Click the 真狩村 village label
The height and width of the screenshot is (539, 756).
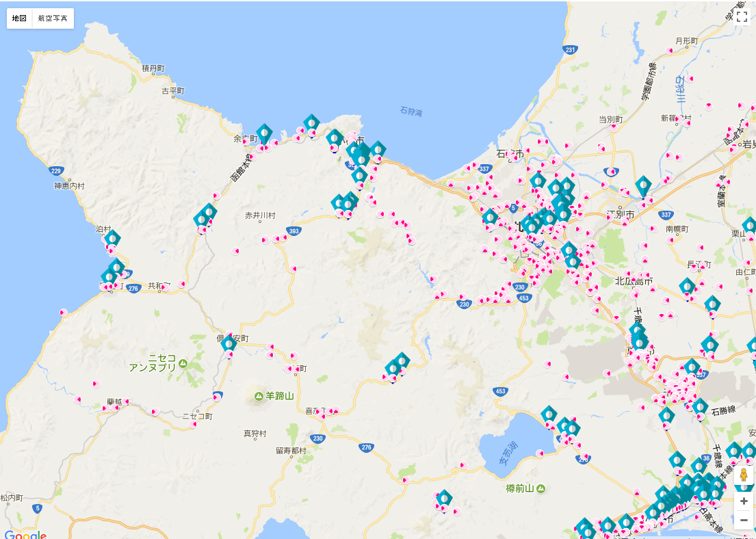pyautogui.click(x=255, y=434)
